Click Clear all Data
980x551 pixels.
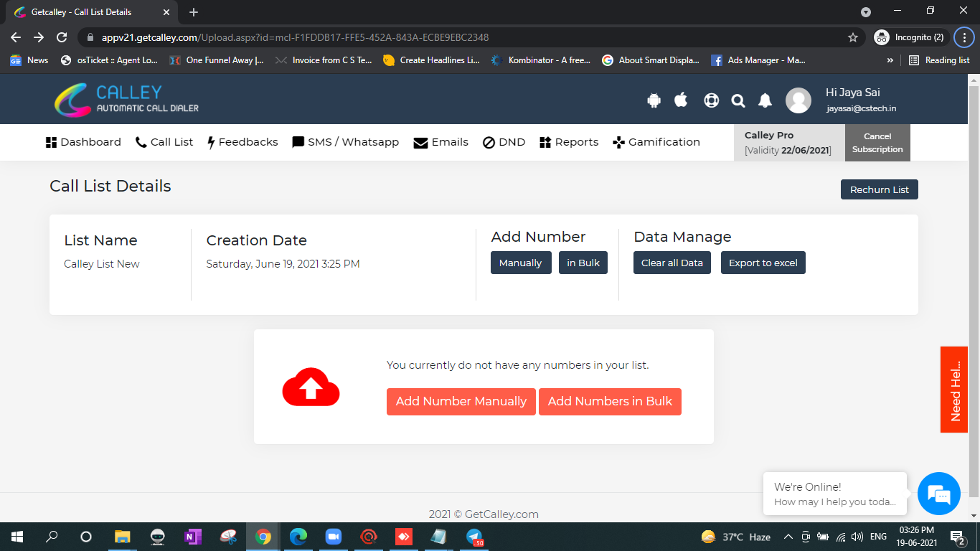[672, 263]
